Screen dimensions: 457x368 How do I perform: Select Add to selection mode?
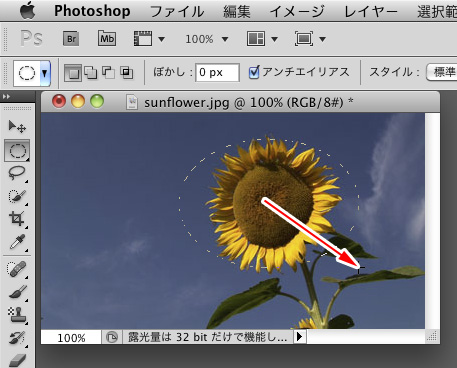pyautogui.click(x=91, y=72)
